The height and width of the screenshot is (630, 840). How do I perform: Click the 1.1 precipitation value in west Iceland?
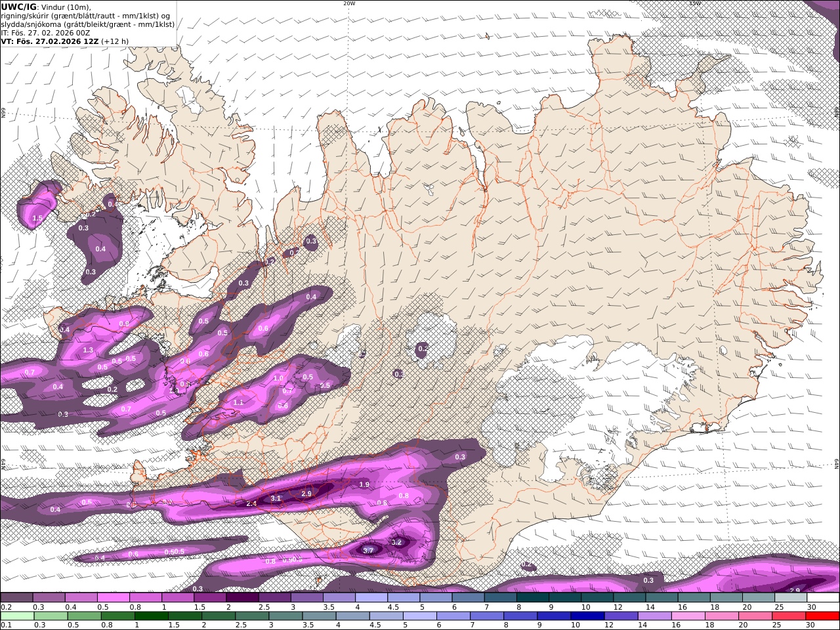tap(238, 402)
